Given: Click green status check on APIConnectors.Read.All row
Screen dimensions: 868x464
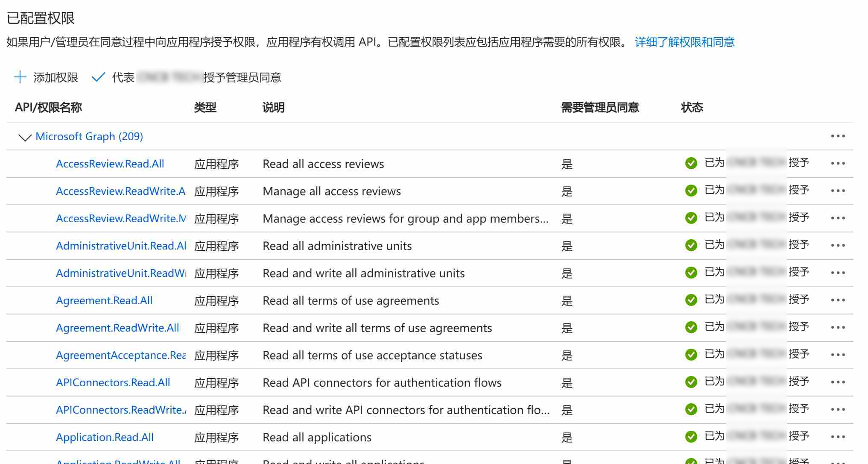Looking at the screenshot, I should (691, 382).
